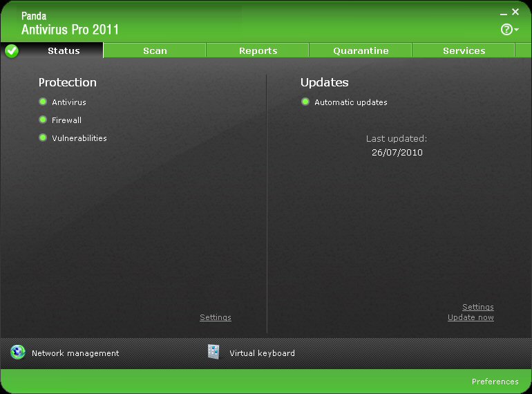532x394 pixels.
Task: Click the Virtual keyboard icon
Action: pos(213,352)
